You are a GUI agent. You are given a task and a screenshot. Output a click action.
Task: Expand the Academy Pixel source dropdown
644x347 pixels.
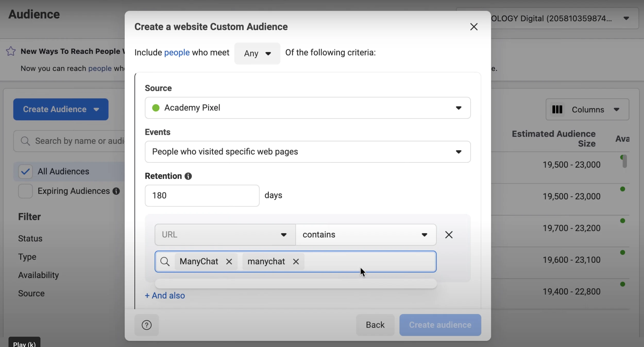308,108
